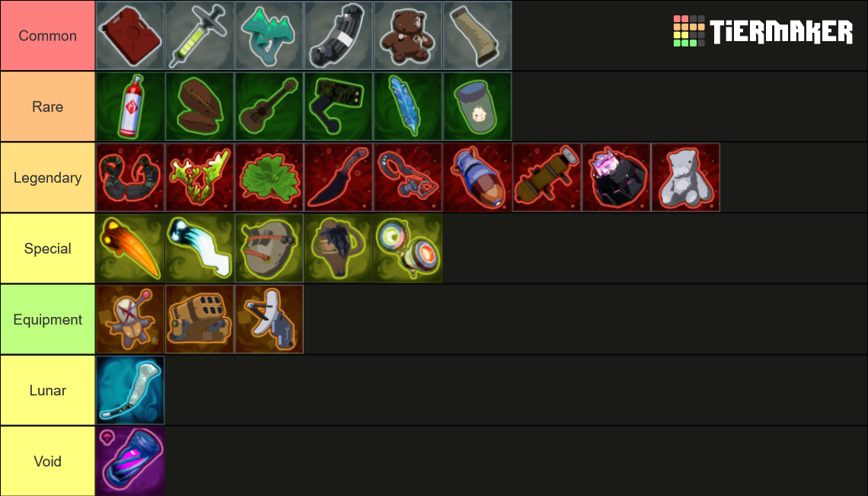The width and height of the screenshot is (868, 496).
Task: Click the Equipment tier label
Action: pyautogui.click(x=48, y=319)
